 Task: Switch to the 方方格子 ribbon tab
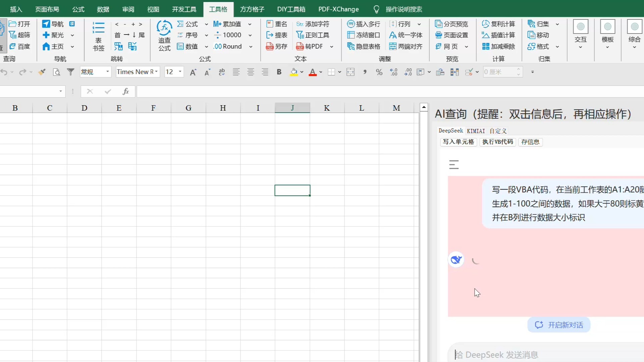point(252,9)
